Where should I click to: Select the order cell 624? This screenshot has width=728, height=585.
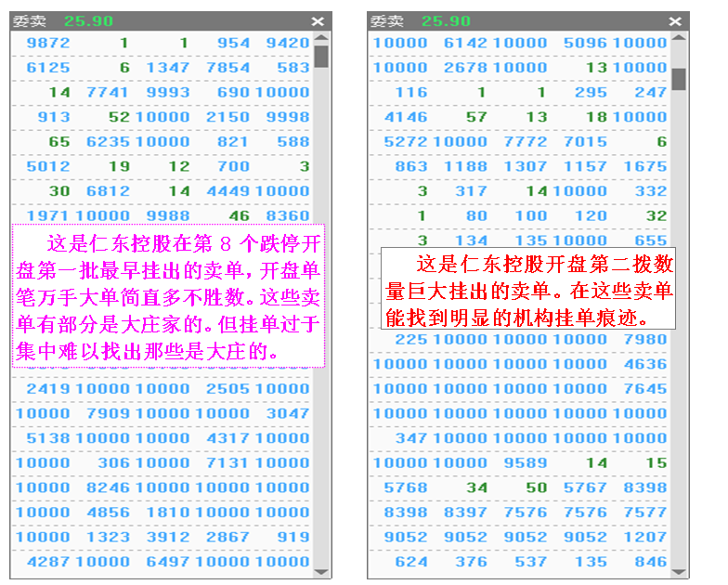pos(411,561)
